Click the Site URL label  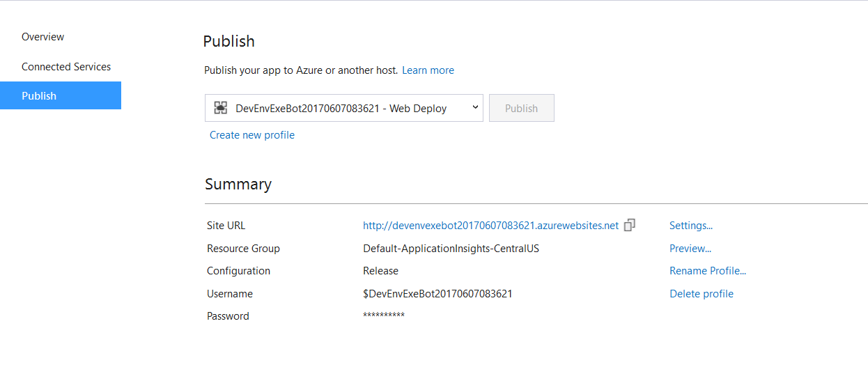pyautogui.click(x=226, y=226)
